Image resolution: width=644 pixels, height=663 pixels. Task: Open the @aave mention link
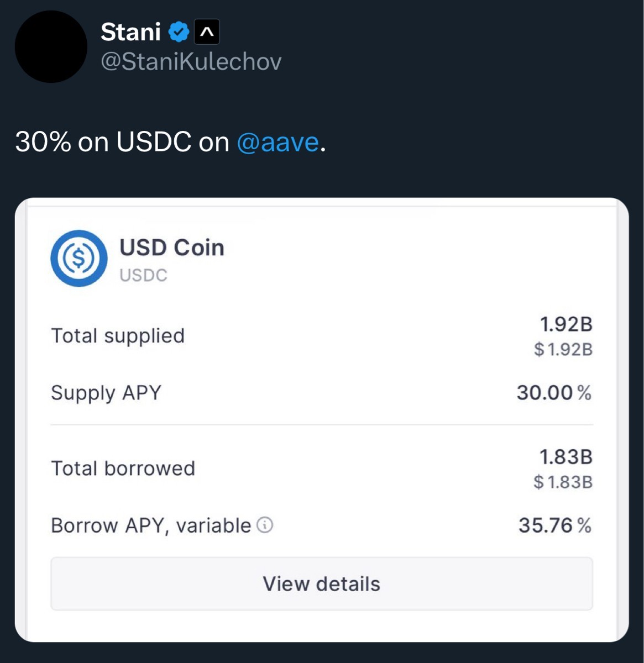pyautogui.click(x=278, y=142)
